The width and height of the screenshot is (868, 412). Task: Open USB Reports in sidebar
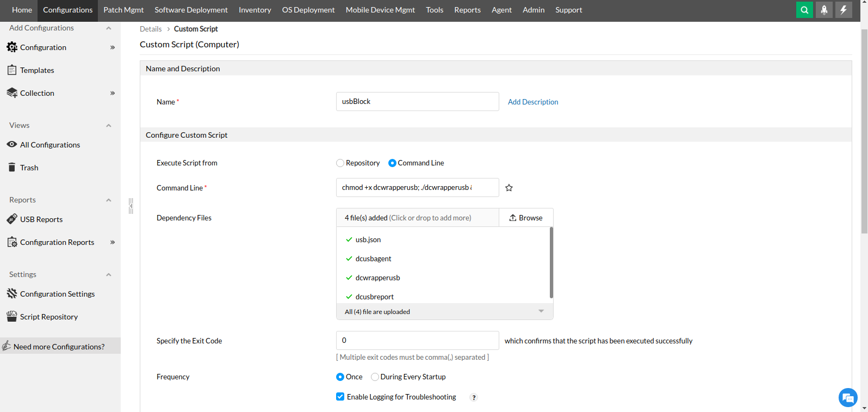(41, 219)
